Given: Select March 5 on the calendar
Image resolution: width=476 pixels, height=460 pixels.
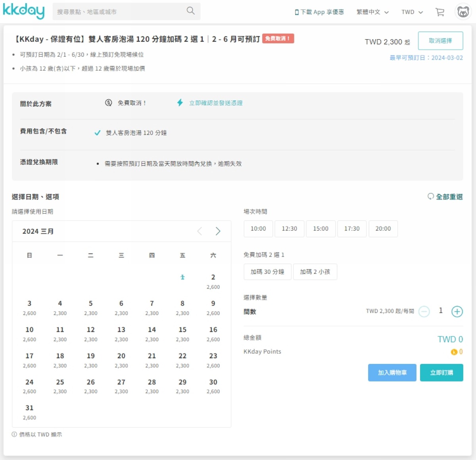Looking at the screenshot, I should (x=90, y=308).
